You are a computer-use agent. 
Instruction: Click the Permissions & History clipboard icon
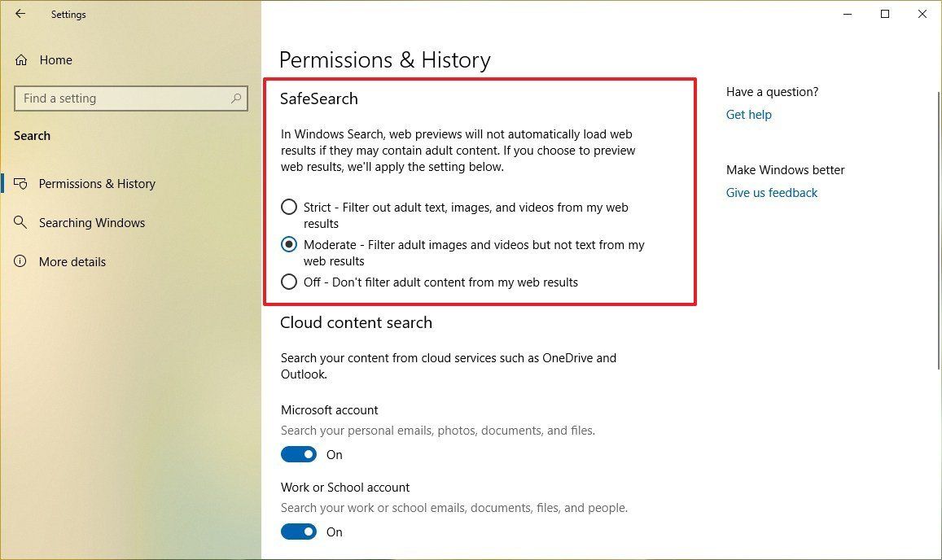pos(22,183)
